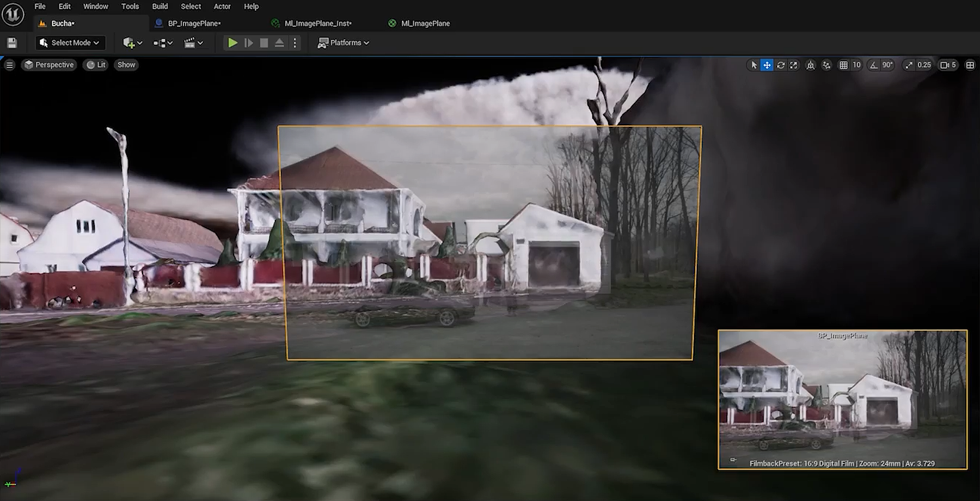The width and height of the screenshot is (980, 501).
Task: Toggle rotation angle snapping
Action: click(874, 65)
